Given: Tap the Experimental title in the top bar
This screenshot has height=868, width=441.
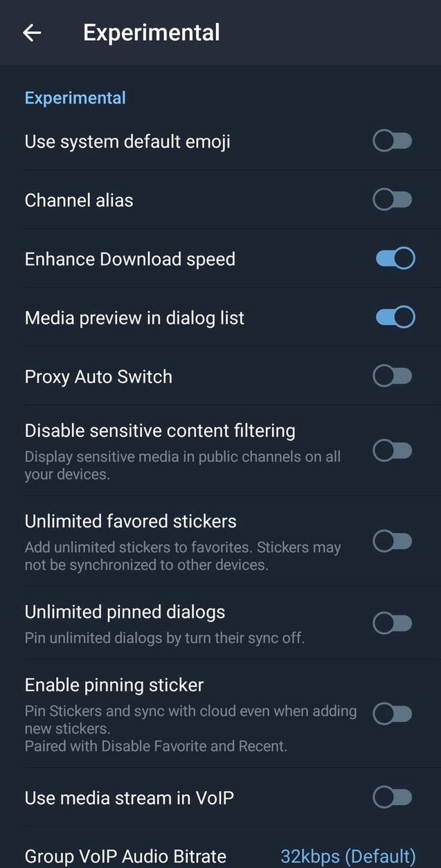Looking at the screenshot, I should (x=151, y=32).
